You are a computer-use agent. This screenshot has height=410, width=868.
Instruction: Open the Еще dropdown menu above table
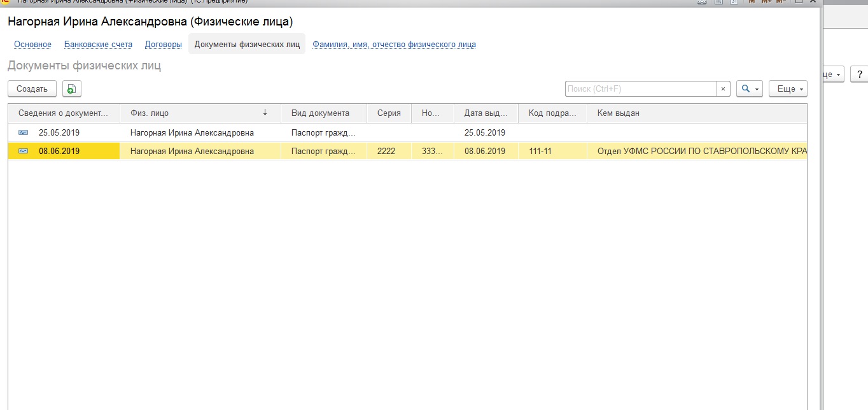(x=787, y=89)
